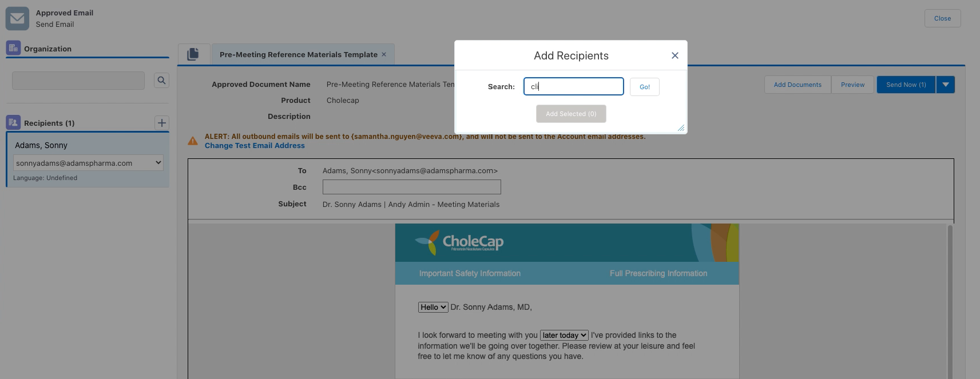Click Change Test Email Address link
Screen dimensions: 980x379
click(255, 146)
